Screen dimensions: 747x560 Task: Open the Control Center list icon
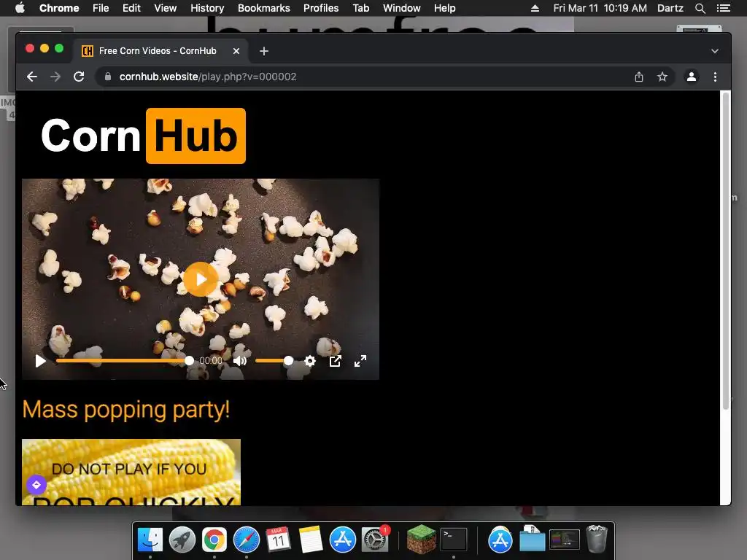[x=723, y=8]
